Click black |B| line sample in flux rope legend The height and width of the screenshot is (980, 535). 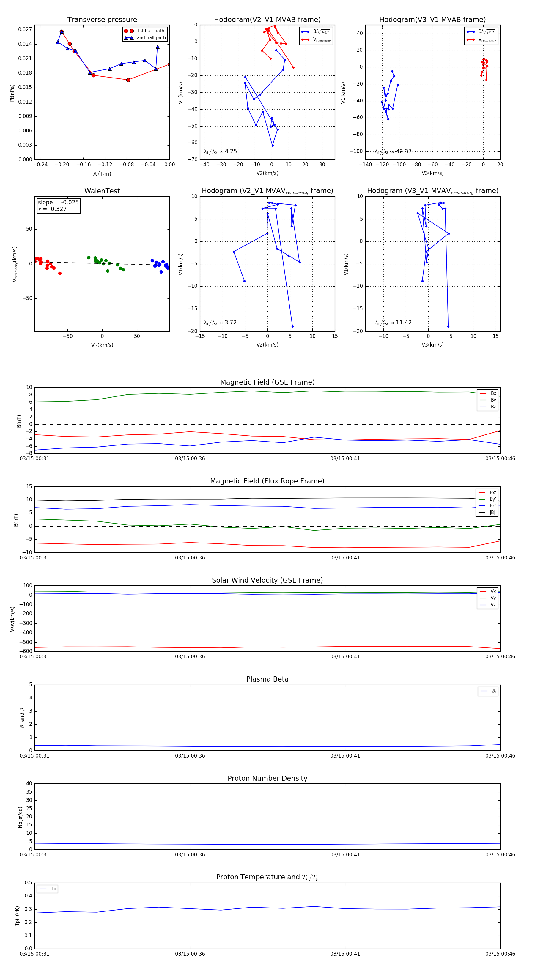click(482, 513)
